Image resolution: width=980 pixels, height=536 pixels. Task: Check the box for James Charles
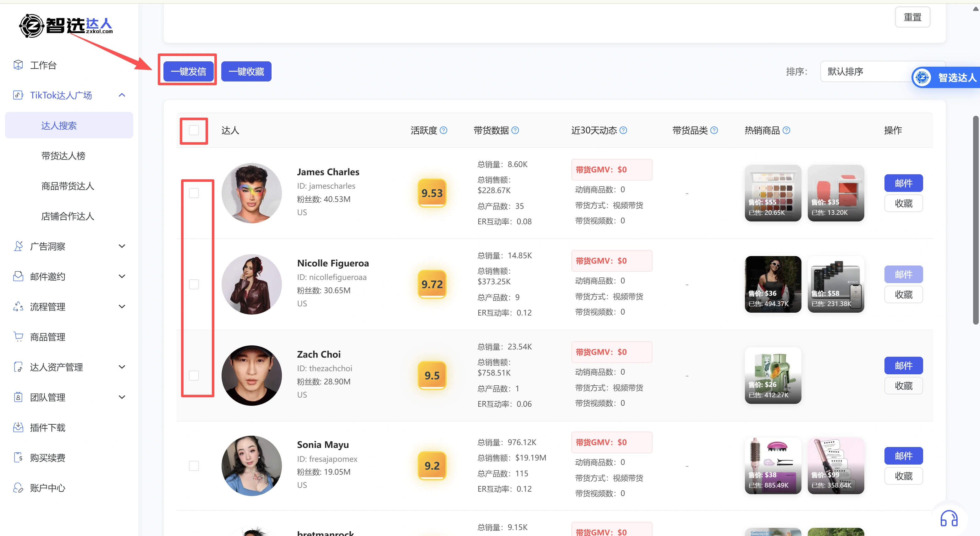click(194, 193)
